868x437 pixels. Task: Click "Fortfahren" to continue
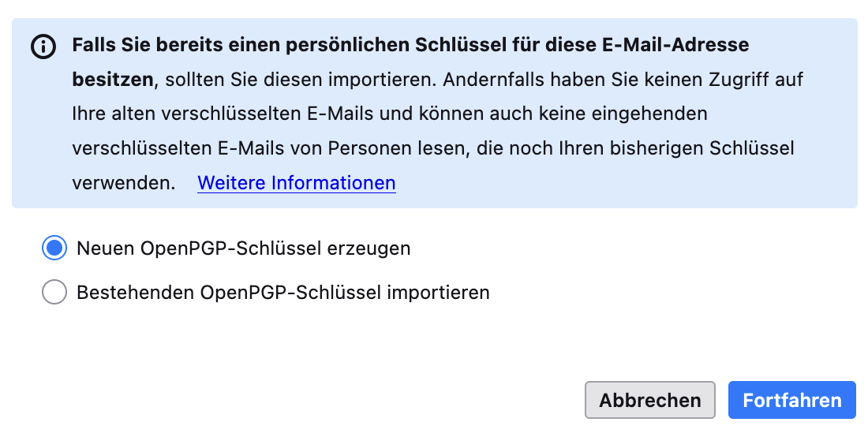pyautogui.click(x=791, y=400)
